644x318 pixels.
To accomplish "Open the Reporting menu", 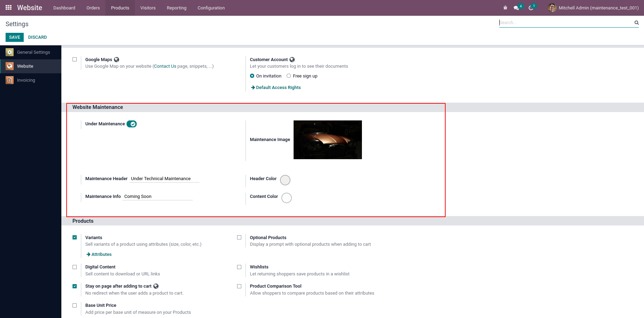I will click(x=176, y=8).
